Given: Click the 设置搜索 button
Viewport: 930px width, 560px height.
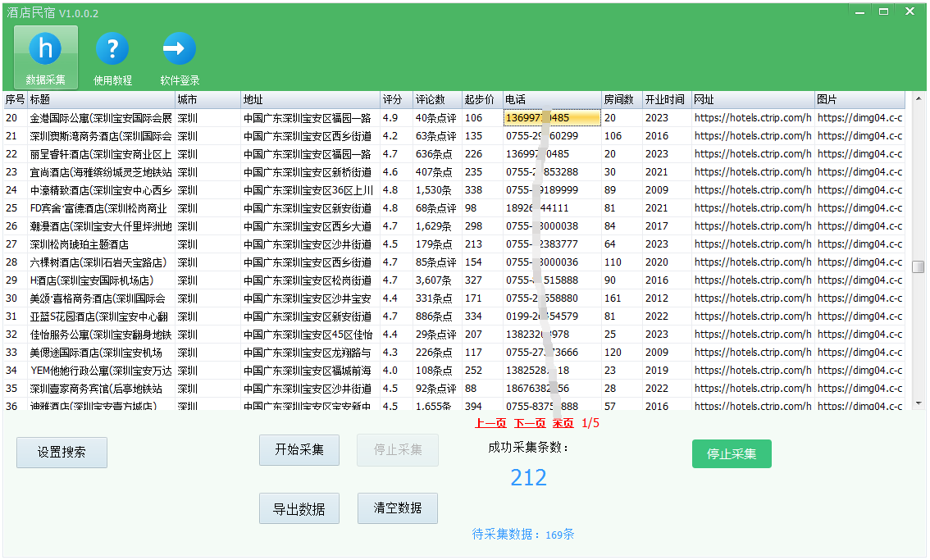Looking at the screenshot, I should pos(62,452).
